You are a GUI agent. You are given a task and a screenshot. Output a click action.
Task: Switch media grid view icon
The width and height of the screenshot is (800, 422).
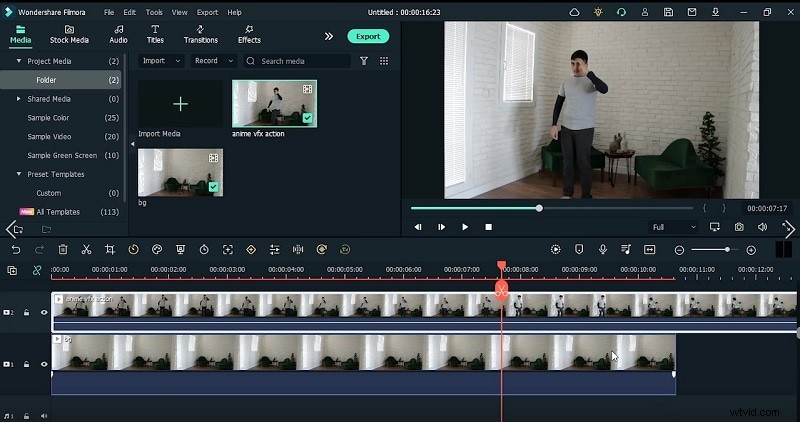pos(384,61)
